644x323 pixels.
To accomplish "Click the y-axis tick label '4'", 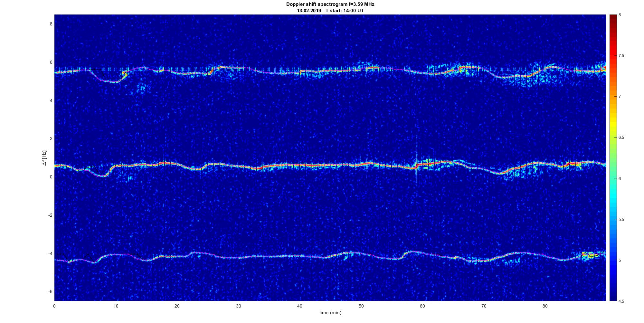I will pyautogui.click(x=51, y=100).
